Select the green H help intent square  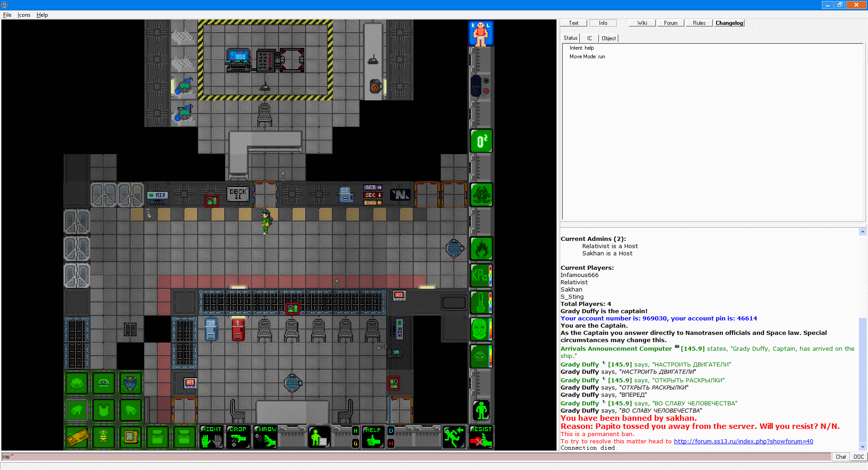pyautogui.click(x=355, y=431)
